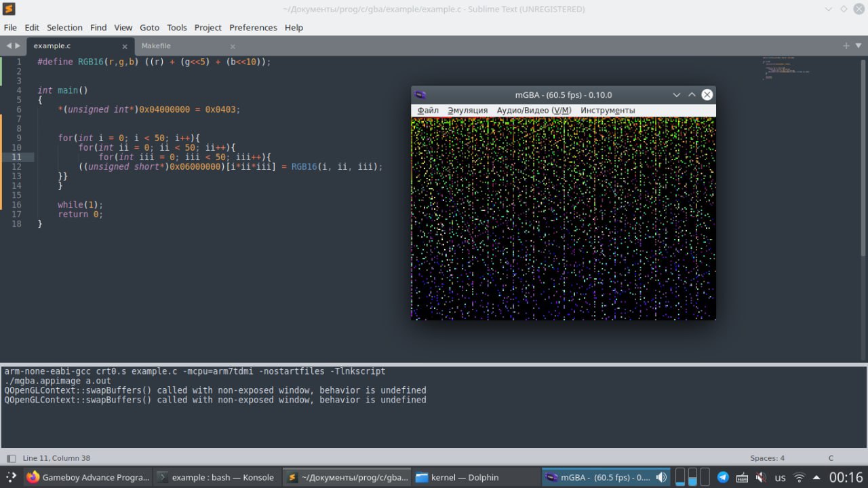The image size is (868, 488).
Task: Switch to the Konsole taskbar window
Action: pyautogui.click(x=216, y=477)
